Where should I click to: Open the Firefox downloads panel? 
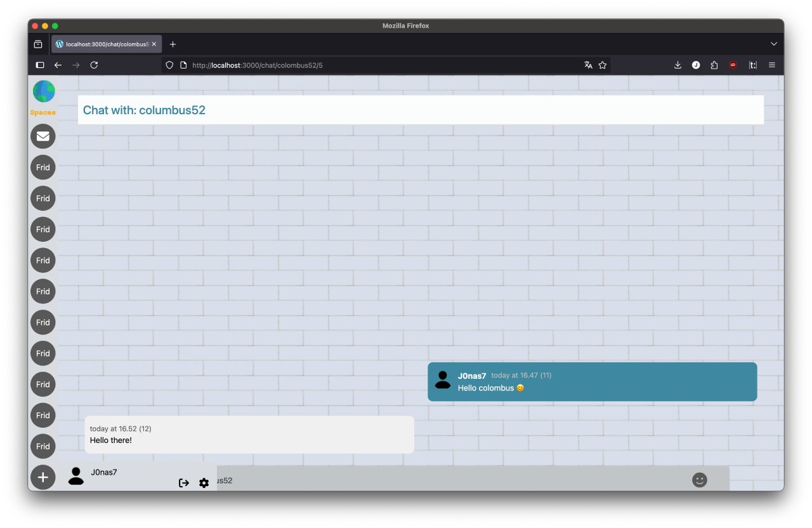(x=678, y=65)
